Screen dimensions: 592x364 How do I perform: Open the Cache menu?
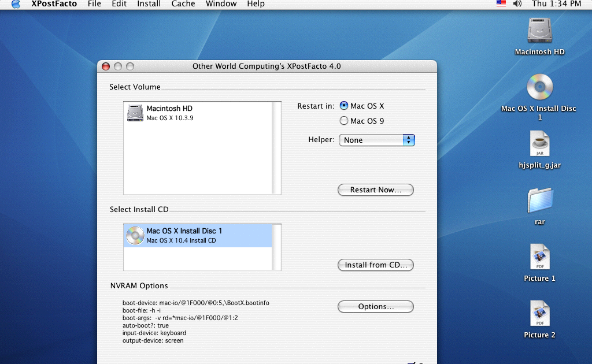(183, 4)
